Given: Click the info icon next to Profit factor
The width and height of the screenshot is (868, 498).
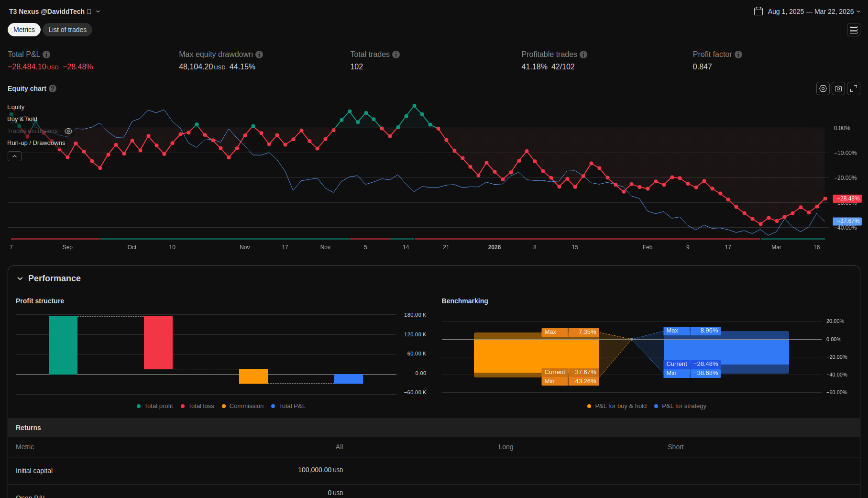Looking at the screenshot, I should [x=738, y=55].
